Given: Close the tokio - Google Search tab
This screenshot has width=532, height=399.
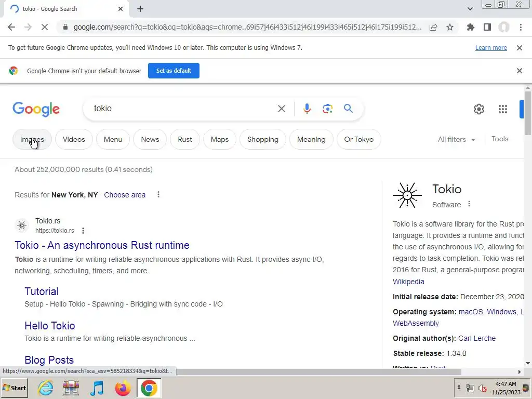Looking at the screenshot, I should pyautogui.click(x=121, y=9).
